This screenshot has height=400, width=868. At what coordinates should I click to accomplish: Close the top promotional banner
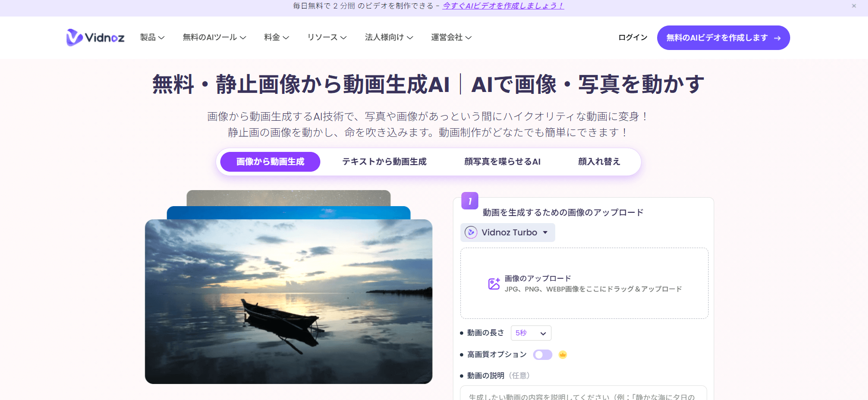pyautogui.click(x=854, y=6)
